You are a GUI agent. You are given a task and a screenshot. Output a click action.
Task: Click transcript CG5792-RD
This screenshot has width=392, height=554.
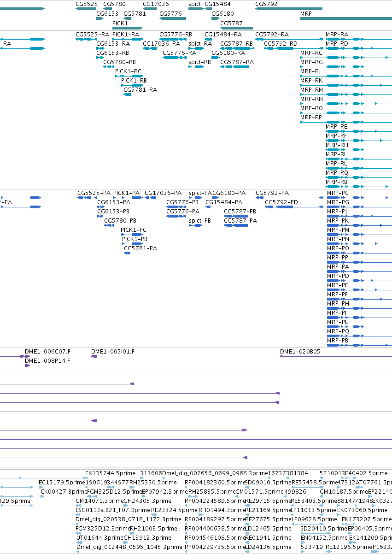[281, 44]
